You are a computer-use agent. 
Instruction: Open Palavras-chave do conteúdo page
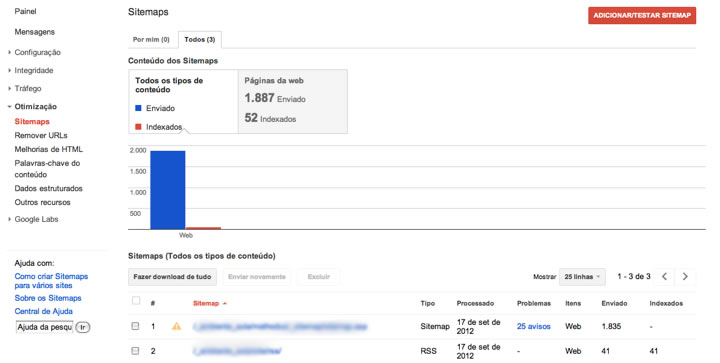[x=47, y=168]
